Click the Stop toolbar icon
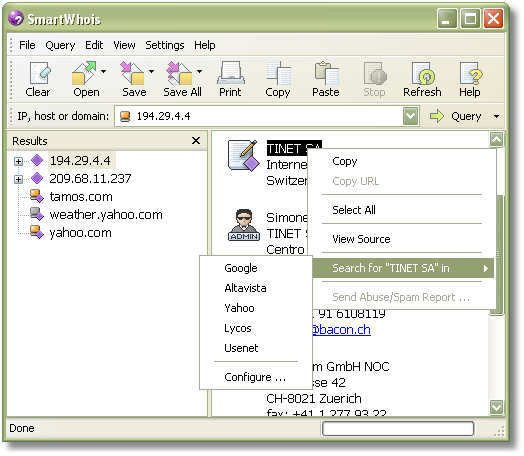524x456 pixels. [375, 73]
